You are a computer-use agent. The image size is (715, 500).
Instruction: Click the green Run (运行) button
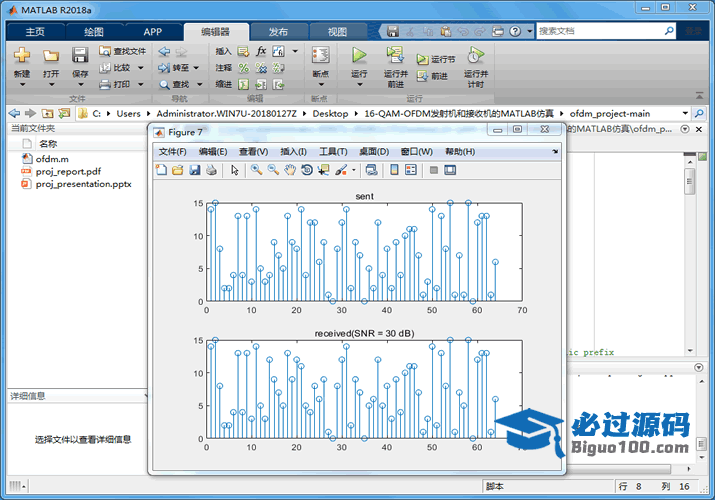359,55
